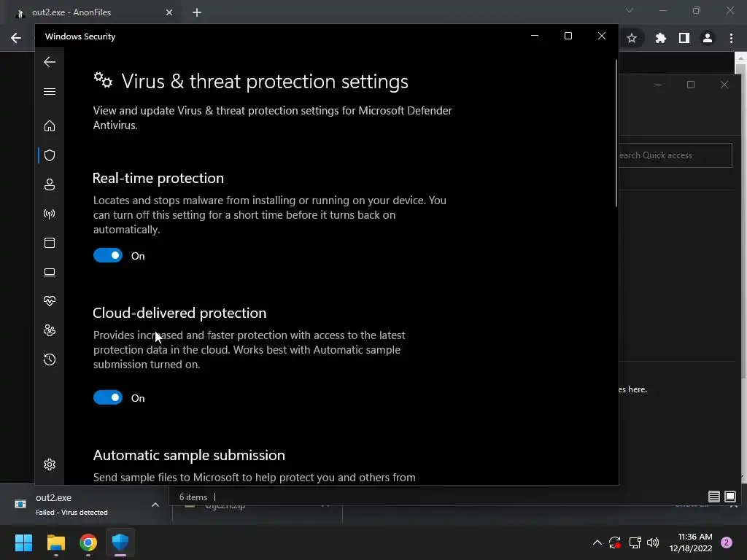747x560 pixels.
Task: Click 6 items status text in Explorer
Action: (193, 497)
